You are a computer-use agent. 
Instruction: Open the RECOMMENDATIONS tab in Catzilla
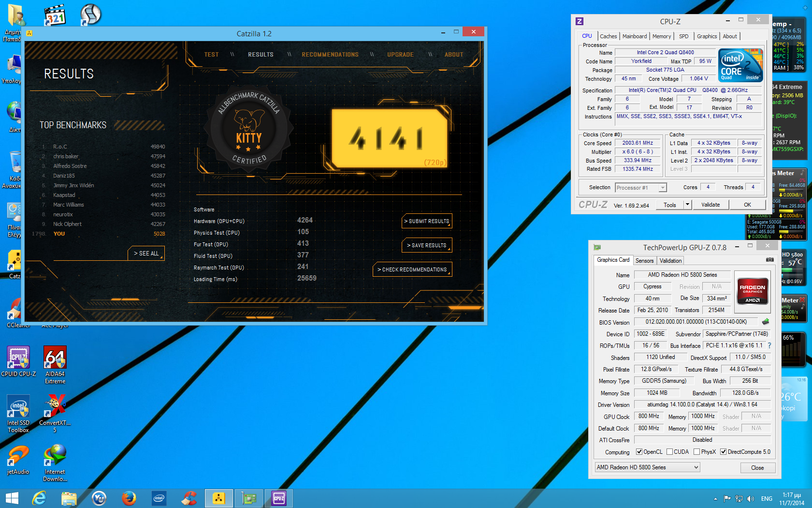click(330, 55)
